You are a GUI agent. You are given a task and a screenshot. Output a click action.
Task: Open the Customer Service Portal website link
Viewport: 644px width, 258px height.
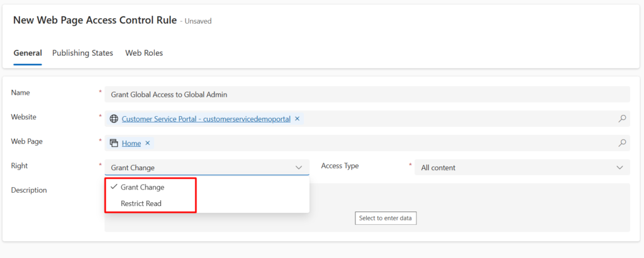coord(206,119)
